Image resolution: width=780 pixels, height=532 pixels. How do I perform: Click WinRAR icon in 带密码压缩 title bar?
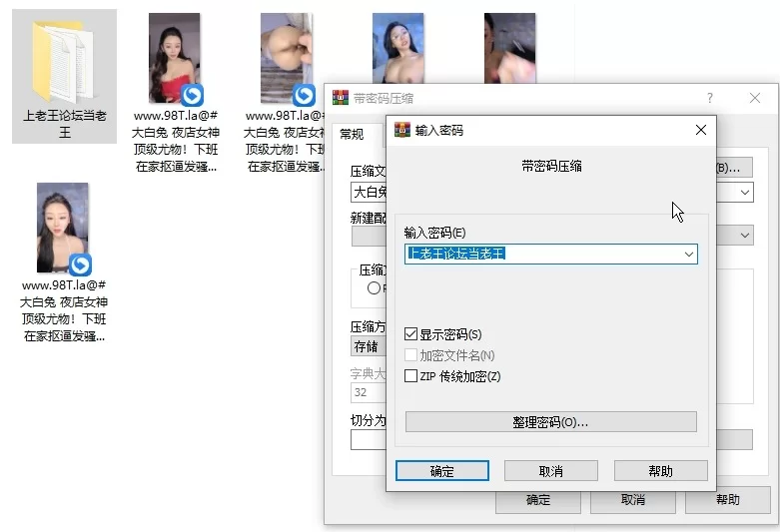341,98
